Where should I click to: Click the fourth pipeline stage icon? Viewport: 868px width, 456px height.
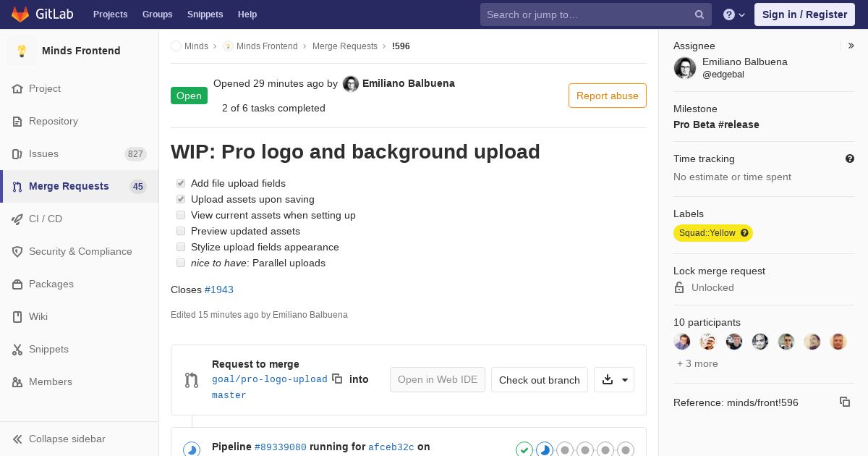point(585,450)
